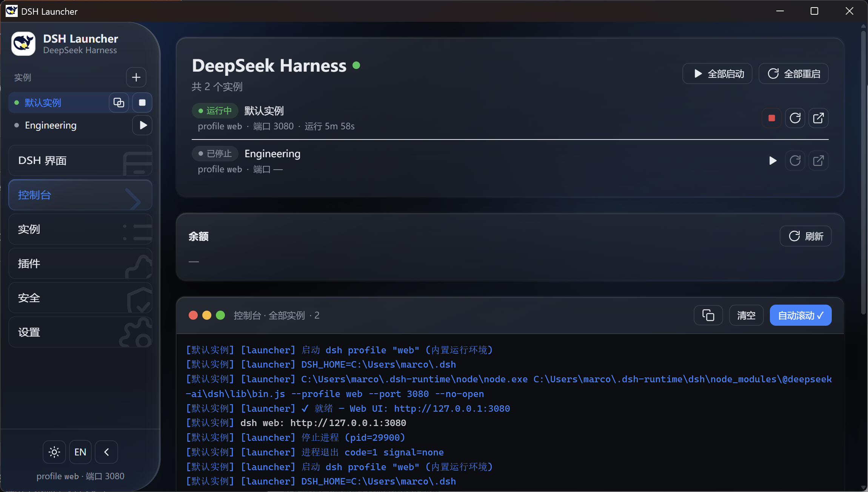Click the 运行中 status badge

215,110
